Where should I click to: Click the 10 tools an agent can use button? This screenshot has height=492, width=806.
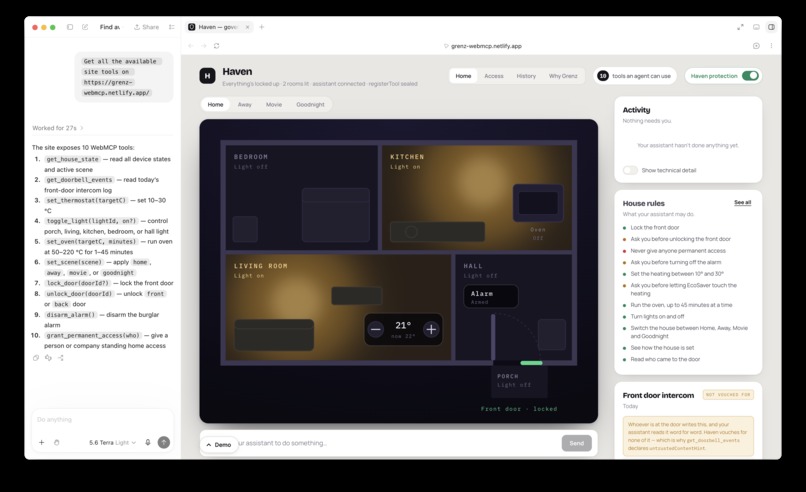635,76
